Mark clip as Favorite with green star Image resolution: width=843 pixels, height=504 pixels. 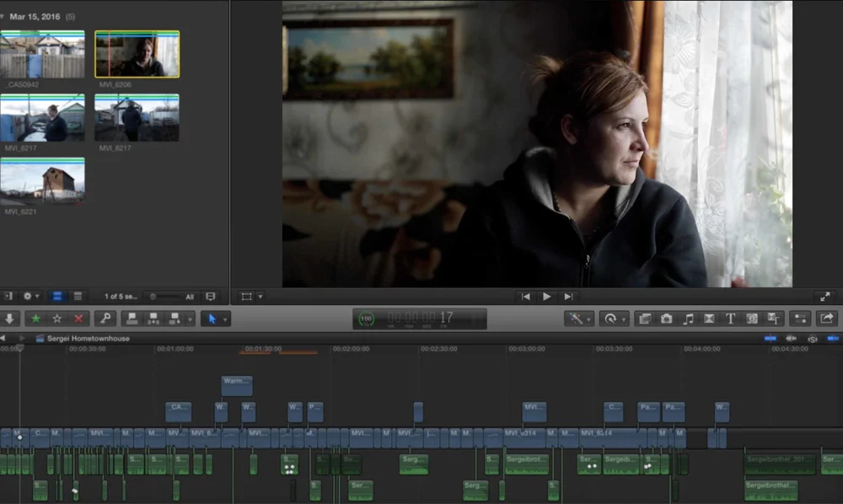tap(35, 319)
